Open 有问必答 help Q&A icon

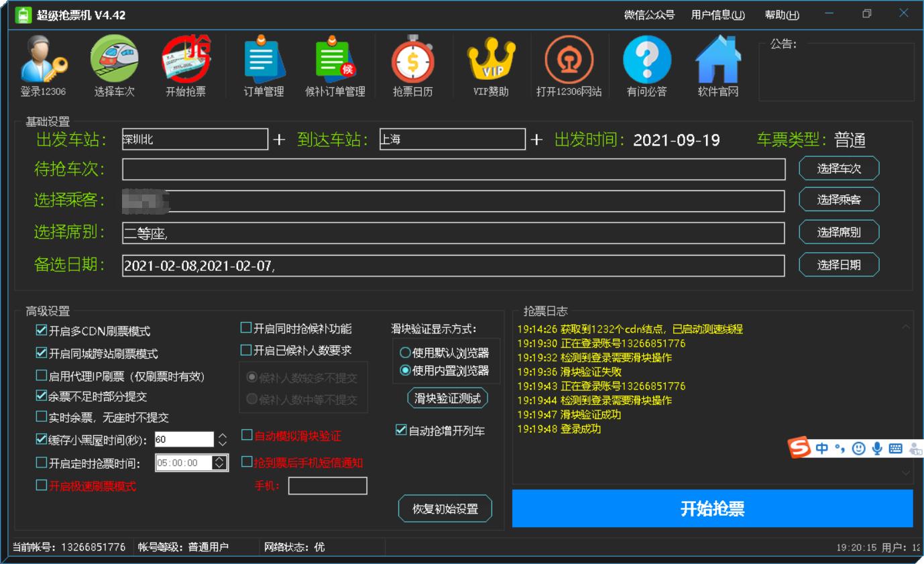click(646, 64)
